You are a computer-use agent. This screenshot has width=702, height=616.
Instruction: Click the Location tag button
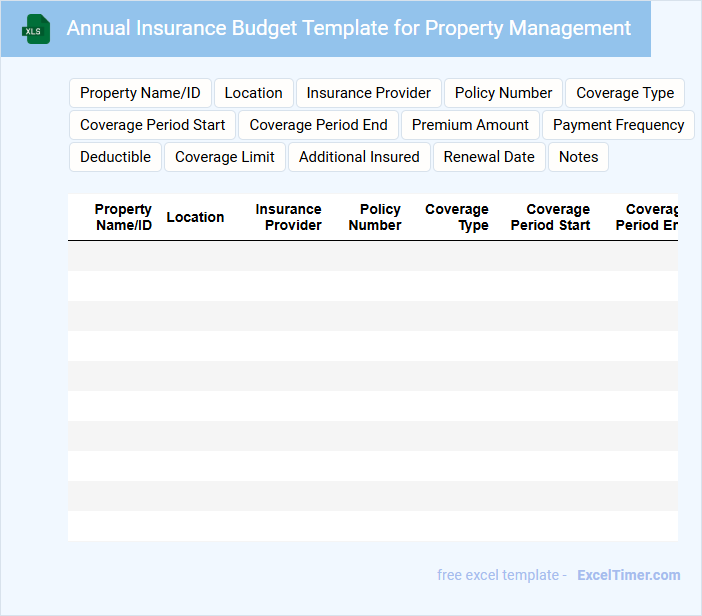click(x=253, y=93)
